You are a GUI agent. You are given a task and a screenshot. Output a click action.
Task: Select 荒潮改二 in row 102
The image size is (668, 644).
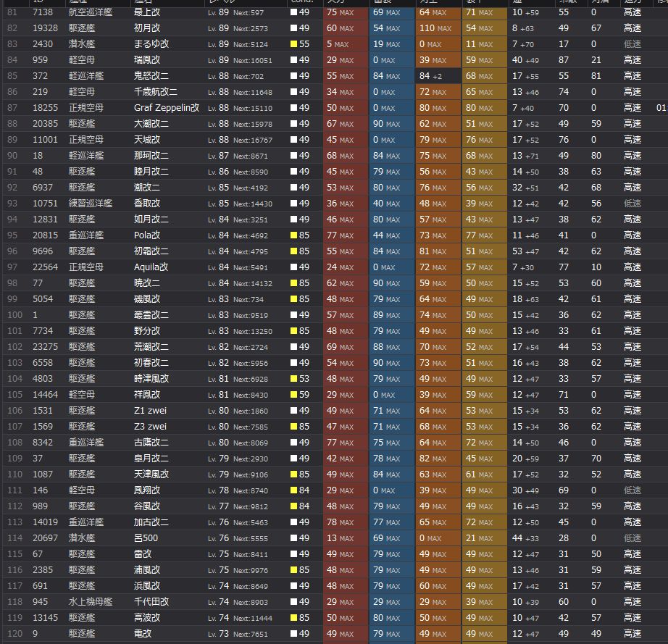coord(151,347)
